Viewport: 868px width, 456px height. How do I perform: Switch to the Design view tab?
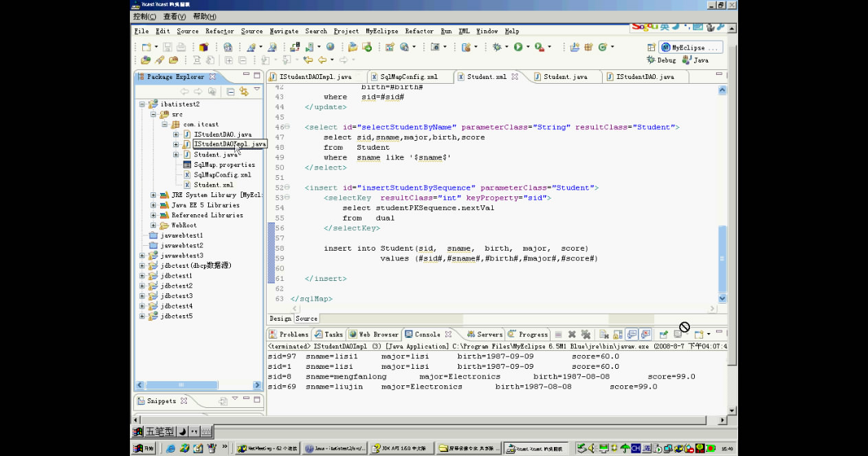pyautogui.click(x=280, y=319)
